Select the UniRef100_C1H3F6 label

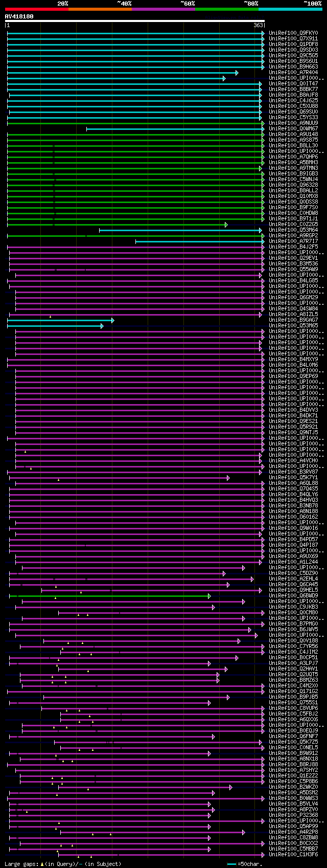(293, 854)
